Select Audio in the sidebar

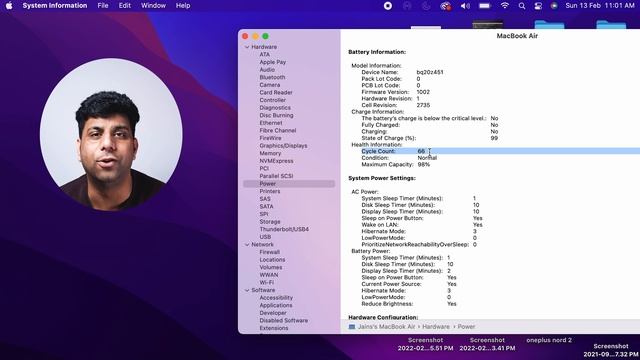pos(267,70)
